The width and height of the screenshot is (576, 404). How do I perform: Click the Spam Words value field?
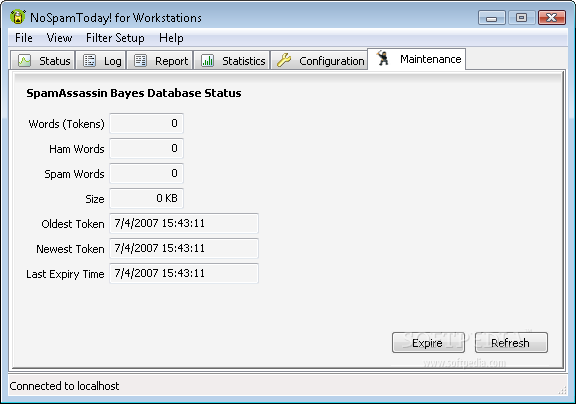147,173
